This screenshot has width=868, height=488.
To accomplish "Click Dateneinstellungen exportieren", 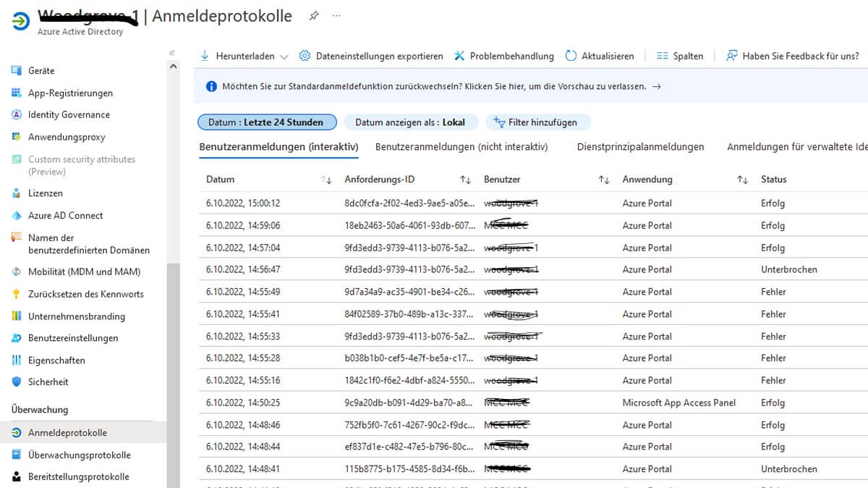I will 371,56.
